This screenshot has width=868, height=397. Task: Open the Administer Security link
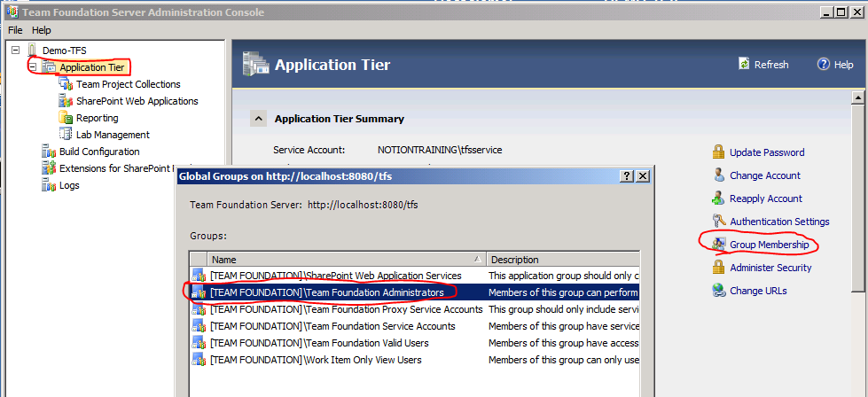(x=770, y=268)
